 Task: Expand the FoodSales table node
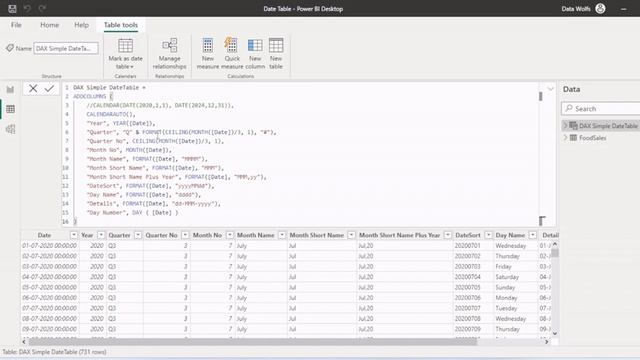[565, 138]
